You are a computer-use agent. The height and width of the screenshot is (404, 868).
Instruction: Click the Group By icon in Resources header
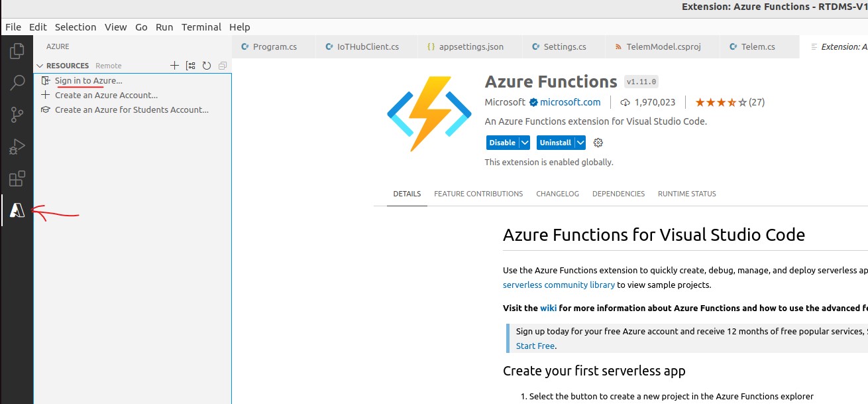coord(191,66)
